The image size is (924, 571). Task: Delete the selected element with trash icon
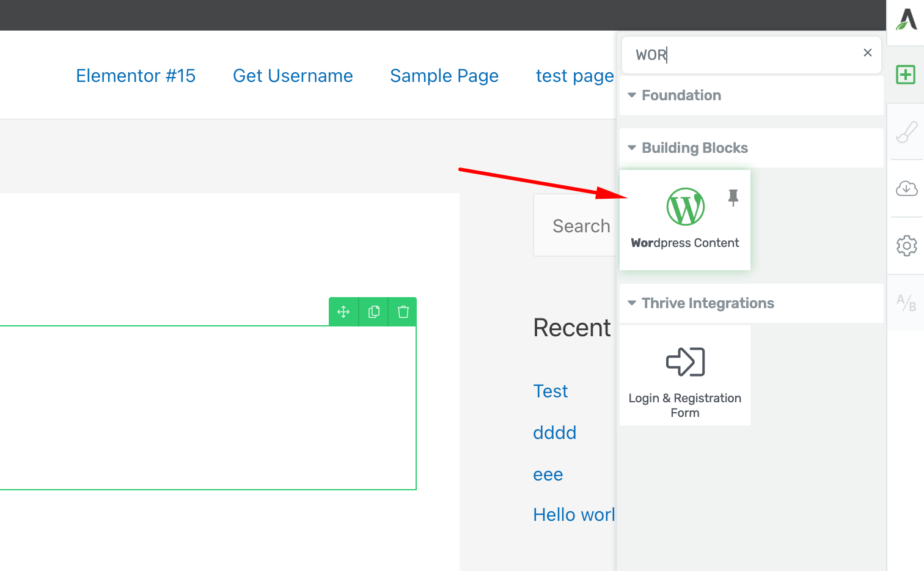403,312
